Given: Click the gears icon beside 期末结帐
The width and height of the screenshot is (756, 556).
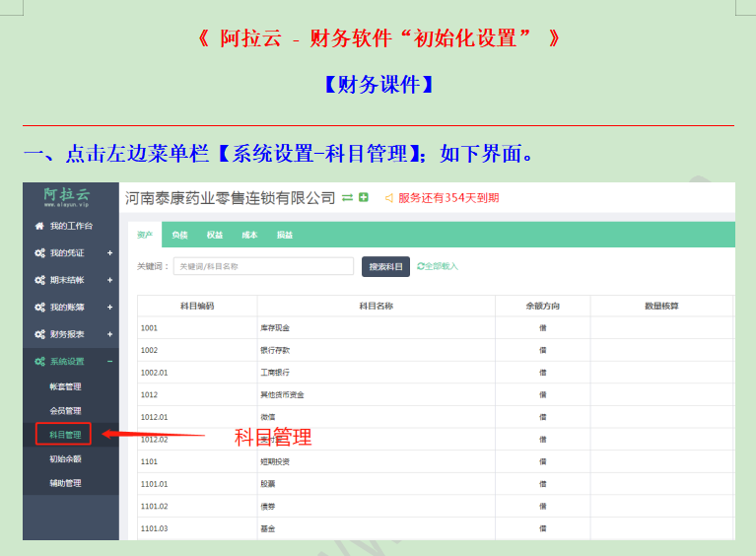Looking at the screenshot, I should pyautogui.click(x=39, y=280).
